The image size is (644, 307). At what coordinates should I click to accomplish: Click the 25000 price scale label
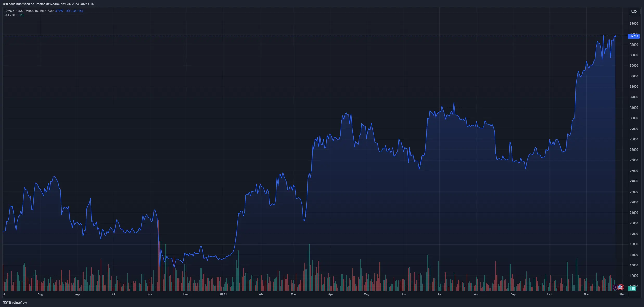(x=634, y=171)
